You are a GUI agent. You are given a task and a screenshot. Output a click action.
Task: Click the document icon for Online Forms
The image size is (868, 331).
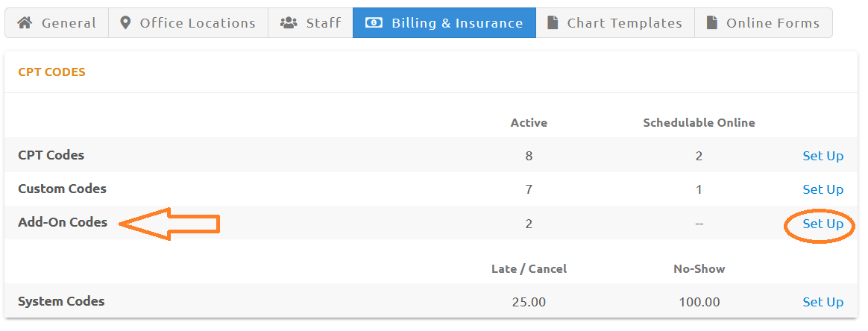point(712,22)
